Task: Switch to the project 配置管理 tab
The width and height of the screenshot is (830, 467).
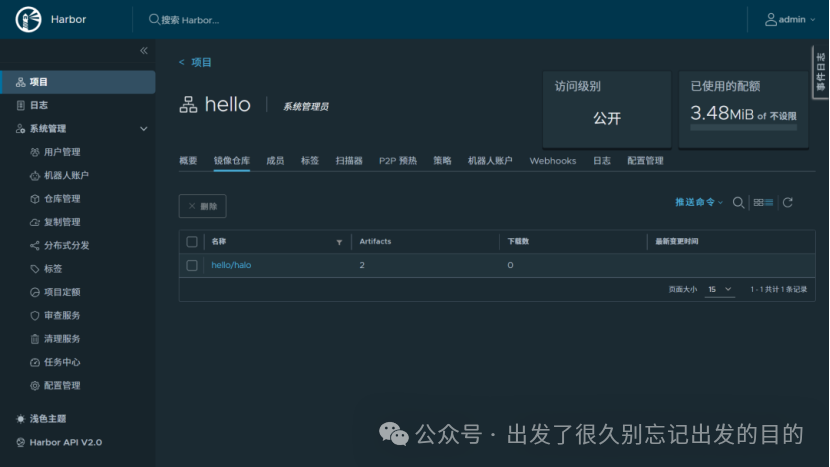Action: 645,160
